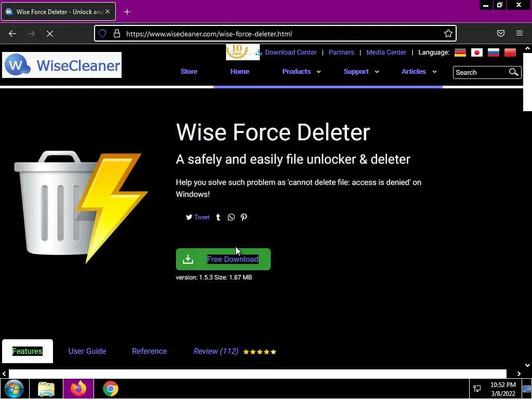The width and height of the screenshot is (532, 399).
Task: Click the scroll up arrow
Action: point(527,48)
